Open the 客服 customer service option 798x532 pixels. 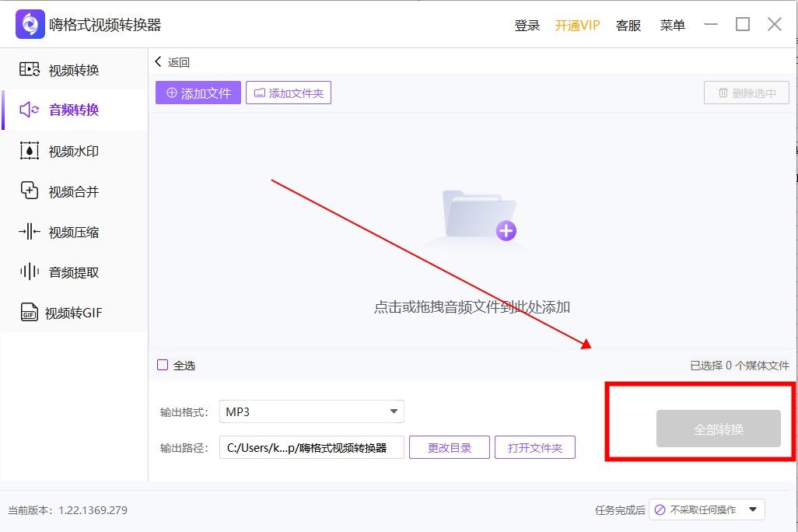[628, 25]
